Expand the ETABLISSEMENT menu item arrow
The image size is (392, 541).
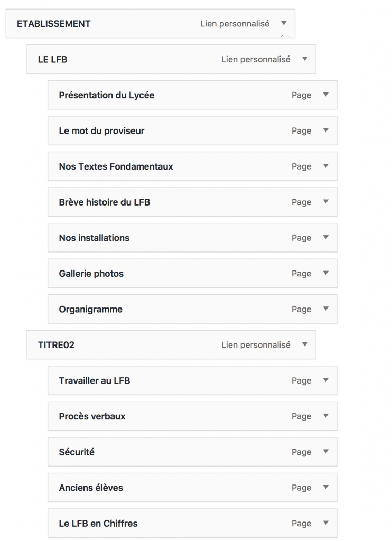tap(284, 23)
